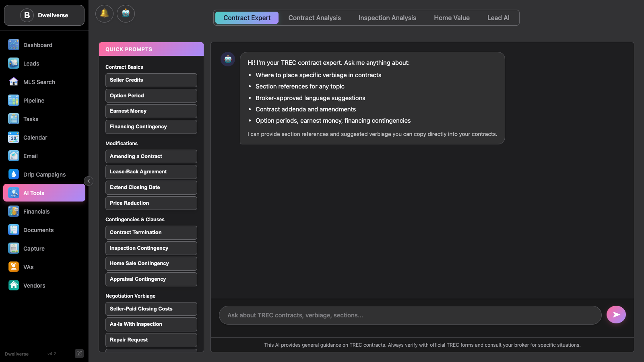This screenshot has height=362, width=644.
Task: Open the Tasks sidebar icon
Action: click(14, 119)
